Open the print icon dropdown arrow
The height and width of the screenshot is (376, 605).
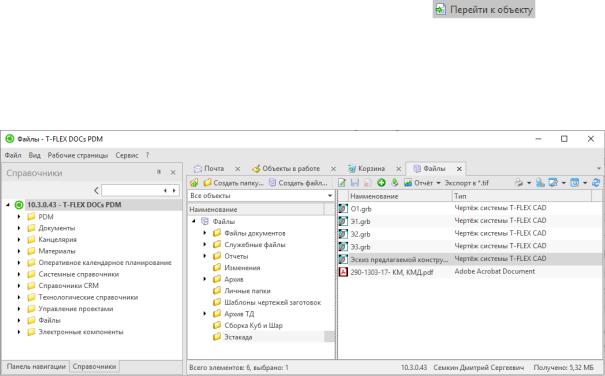pyautogui.click(x=529, y=183)
